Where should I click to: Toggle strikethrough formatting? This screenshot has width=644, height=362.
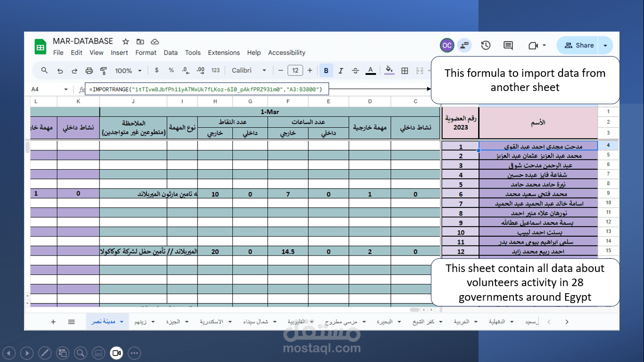point(355,70)
